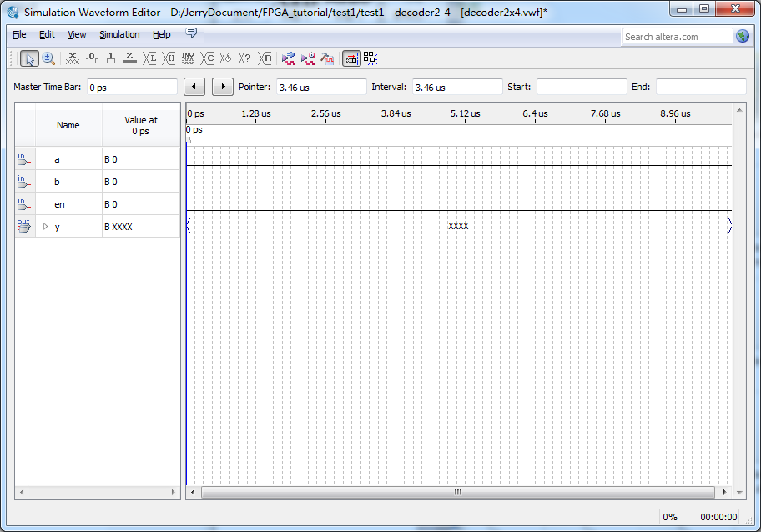Insert an overwrite clock on signal
Screen dimensions: 761x532
225,58
